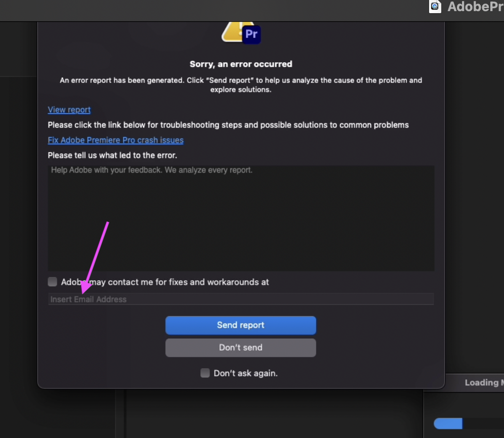
Task: Check the "Don't ask again" box
Action: click(x=205, y=373)
